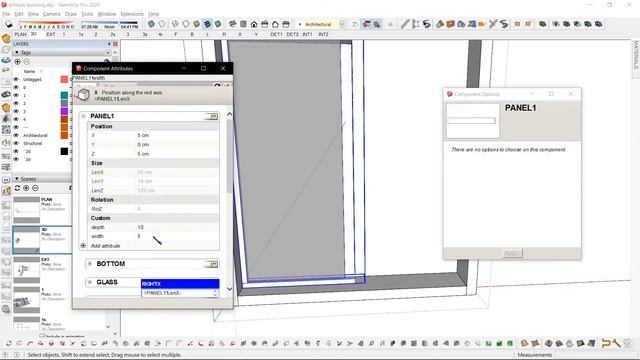Screen dimensions: 640x360
Task: Choose the Back view house icon
Action: 275,24
